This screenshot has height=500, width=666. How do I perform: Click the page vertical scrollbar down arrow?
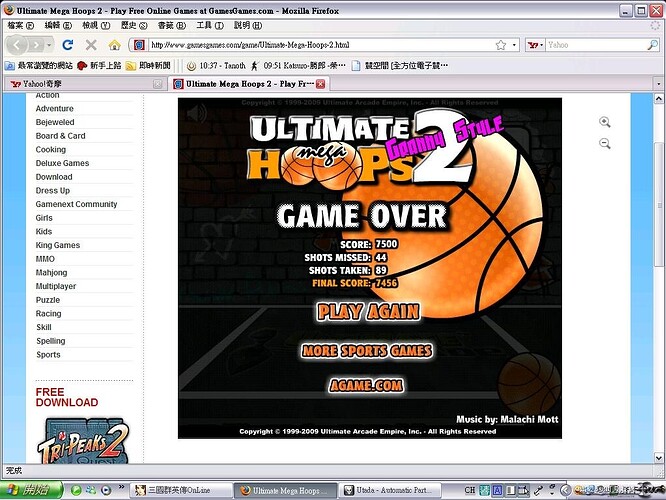658,458
